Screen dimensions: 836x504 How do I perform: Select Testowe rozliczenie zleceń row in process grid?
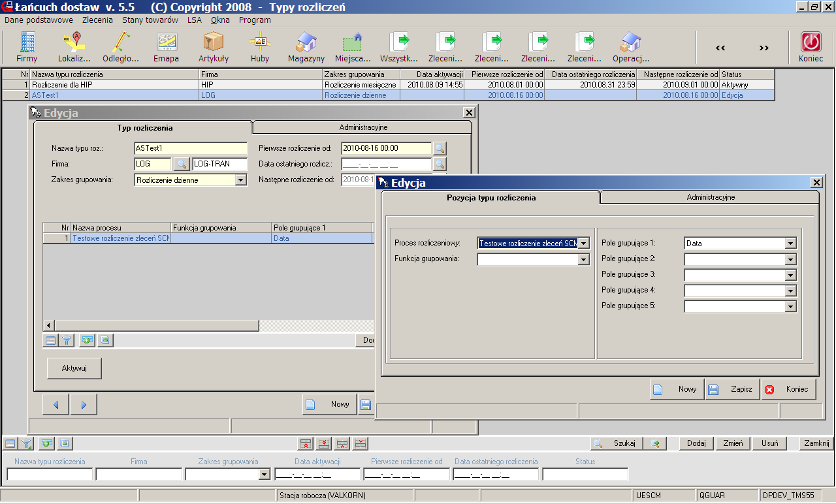tap(209, 238)
